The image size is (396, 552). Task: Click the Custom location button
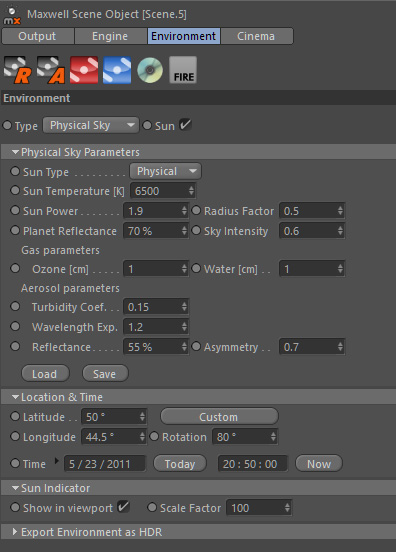pos(219,417)
